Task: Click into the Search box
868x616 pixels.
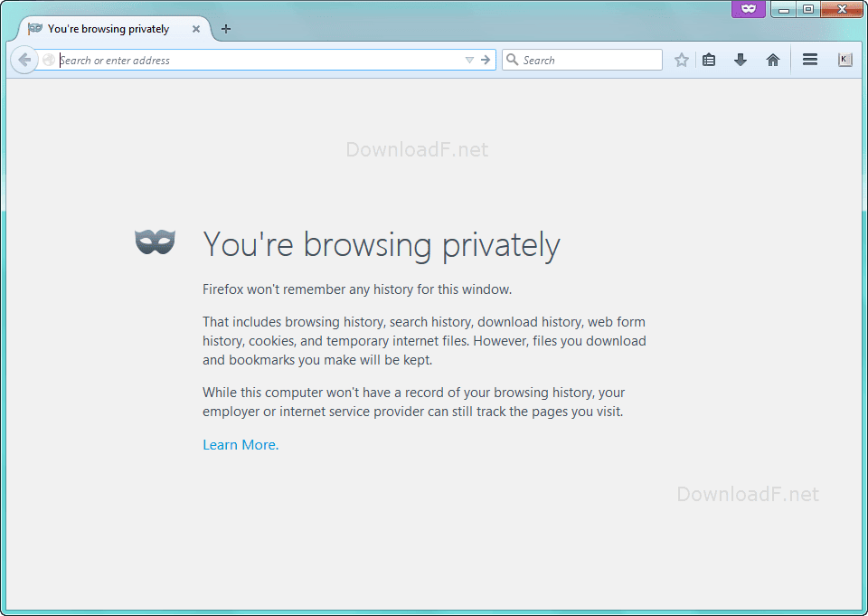Action: coord(582,60)
